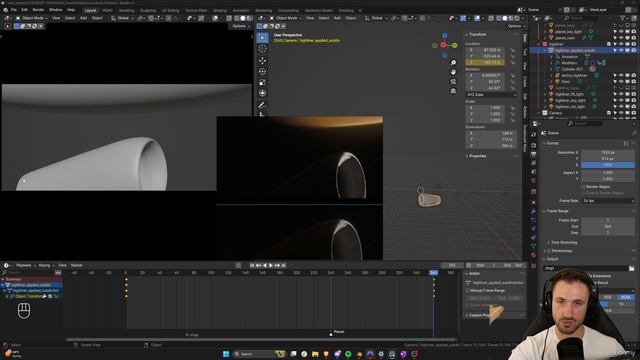640x360 pixels.
Task: Open the Object Data green triangle tab
Action: click(533, 246)
